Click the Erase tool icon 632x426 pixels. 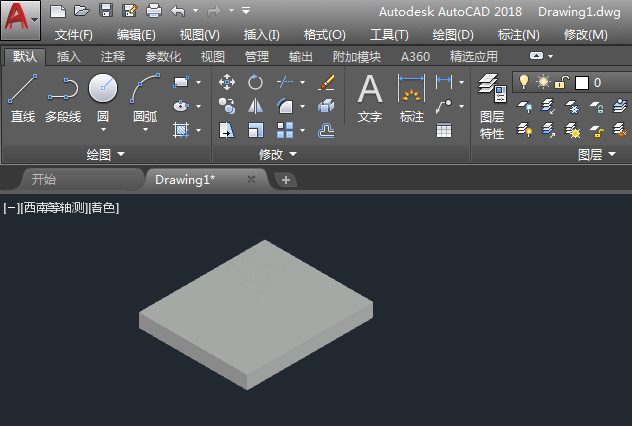tap(326, 83)
